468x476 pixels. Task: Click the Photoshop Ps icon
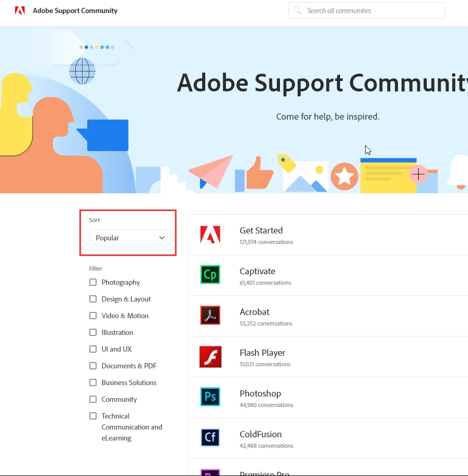[x=210, y=397]
